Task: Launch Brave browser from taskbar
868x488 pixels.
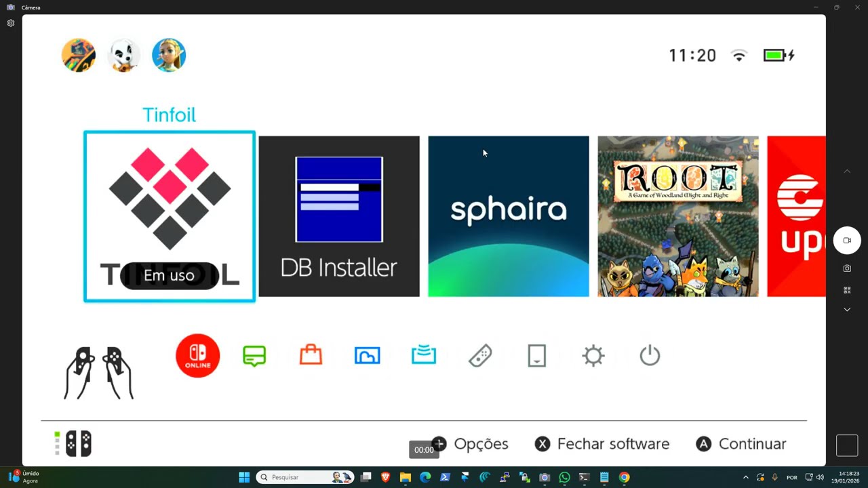Action: point(386,477)
